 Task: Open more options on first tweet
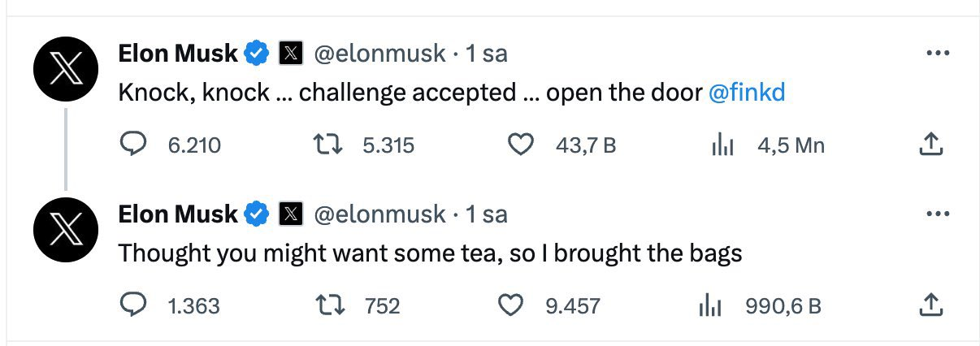[938, 54]
